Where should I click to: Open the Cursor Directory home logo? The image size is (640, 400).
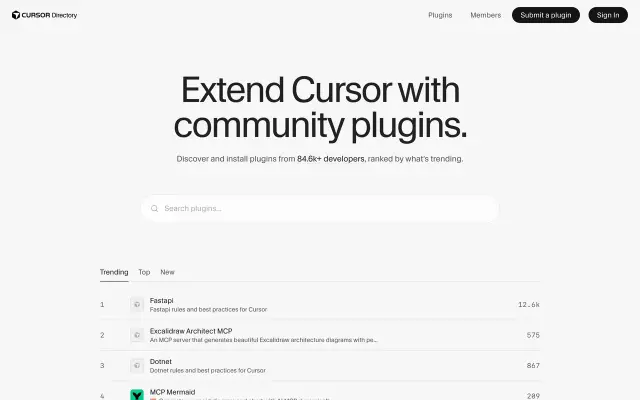(x=44, y=15)
